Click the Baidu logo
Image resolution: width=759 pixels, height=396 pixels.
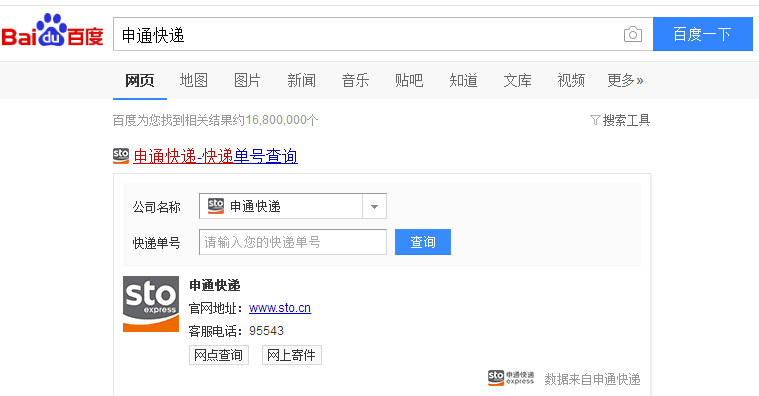point(52,31)
